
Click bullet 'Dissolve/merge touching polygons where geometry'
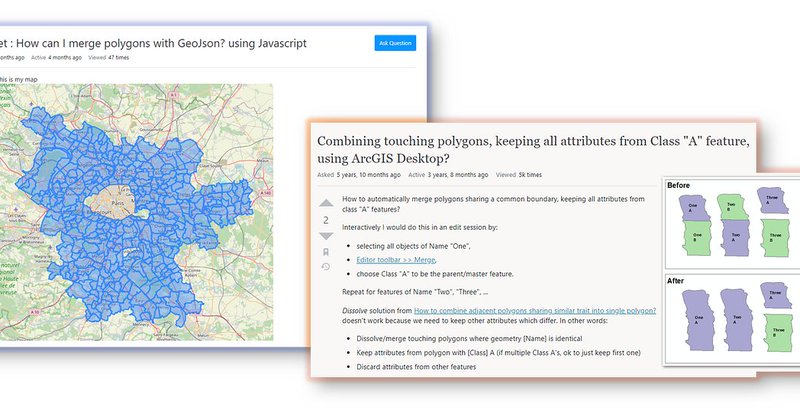pyautogui.click(x=469, y=338)
